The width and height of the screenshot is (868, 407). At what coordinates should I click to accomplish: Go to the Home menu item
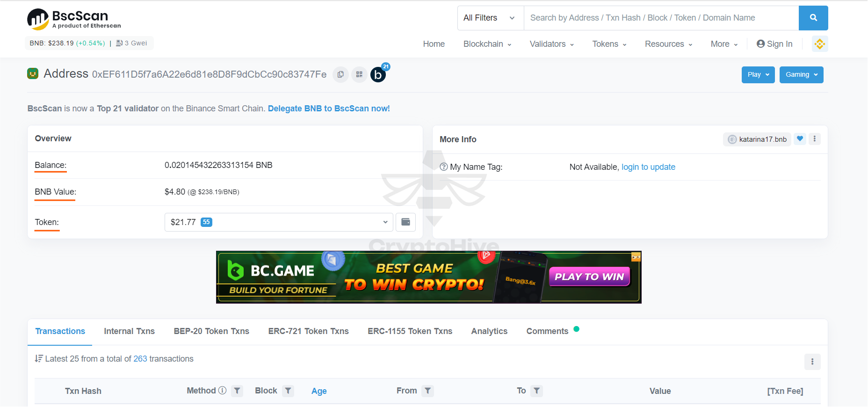tap(434, 44)
